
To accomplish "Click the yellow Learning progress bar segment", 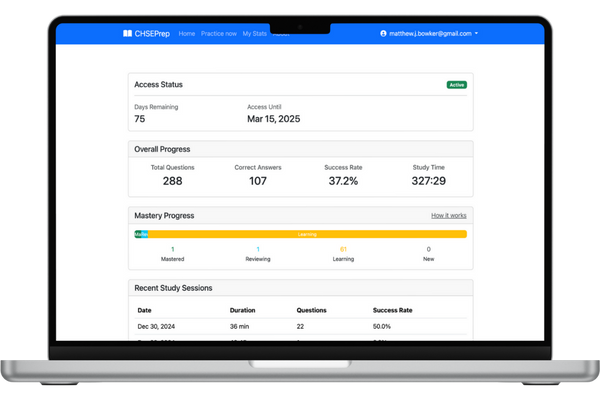I will tap(307, 234).
